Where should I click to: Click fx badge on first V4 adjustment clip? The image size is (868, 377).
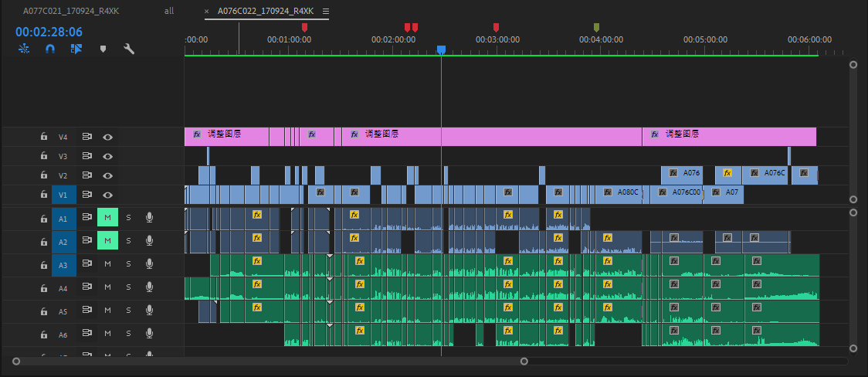[x=197, y=134]
